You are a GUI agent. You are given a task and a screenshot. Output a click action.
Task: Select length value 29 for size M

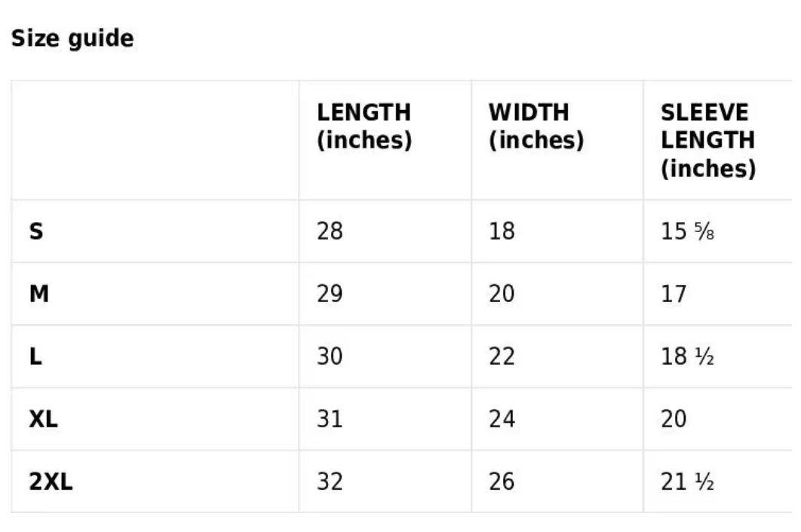[x=330, y=294]
